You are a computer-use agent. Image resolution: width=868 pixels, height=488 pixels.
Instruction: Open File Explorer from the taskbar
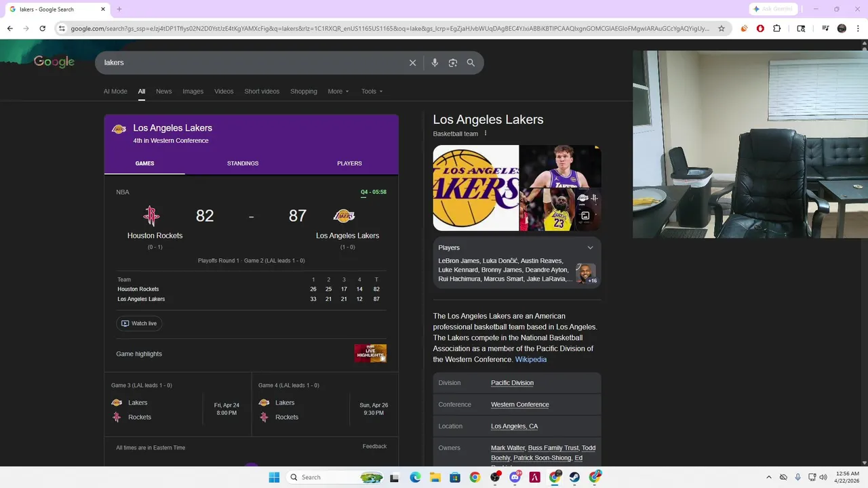point(435,477)
